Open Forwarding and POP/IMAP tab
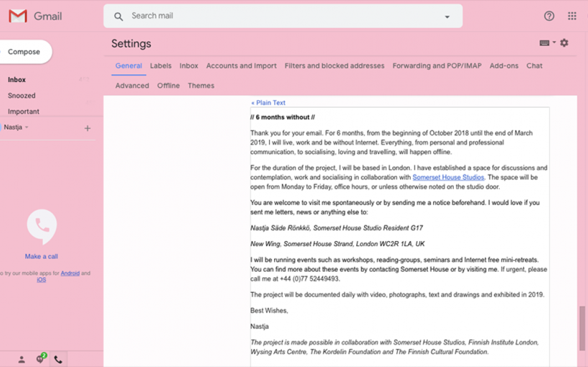 pos(437,65)
